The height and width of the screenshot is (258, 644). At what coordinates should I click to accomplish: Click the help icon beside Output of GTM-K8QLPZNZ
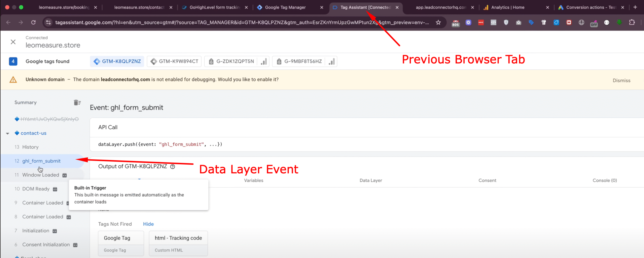pos(173,167)
